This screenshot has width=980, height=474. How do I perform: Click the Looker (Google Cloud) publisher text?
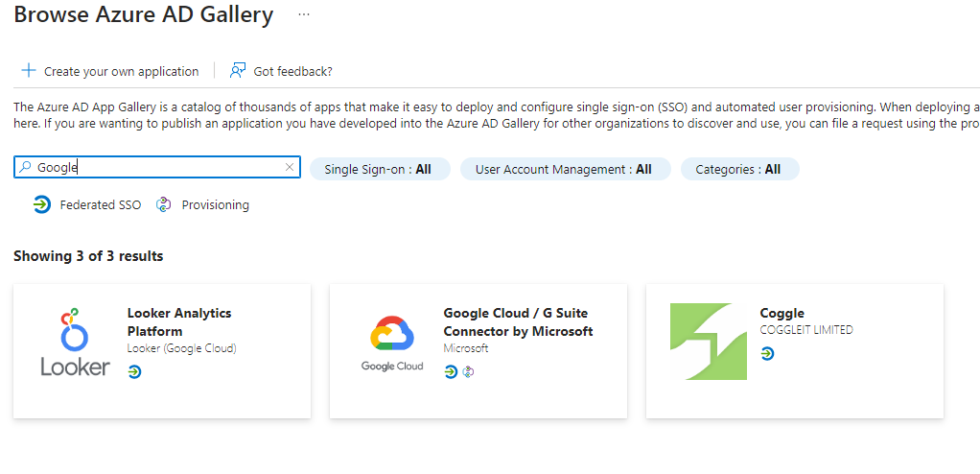pos(182,348)
